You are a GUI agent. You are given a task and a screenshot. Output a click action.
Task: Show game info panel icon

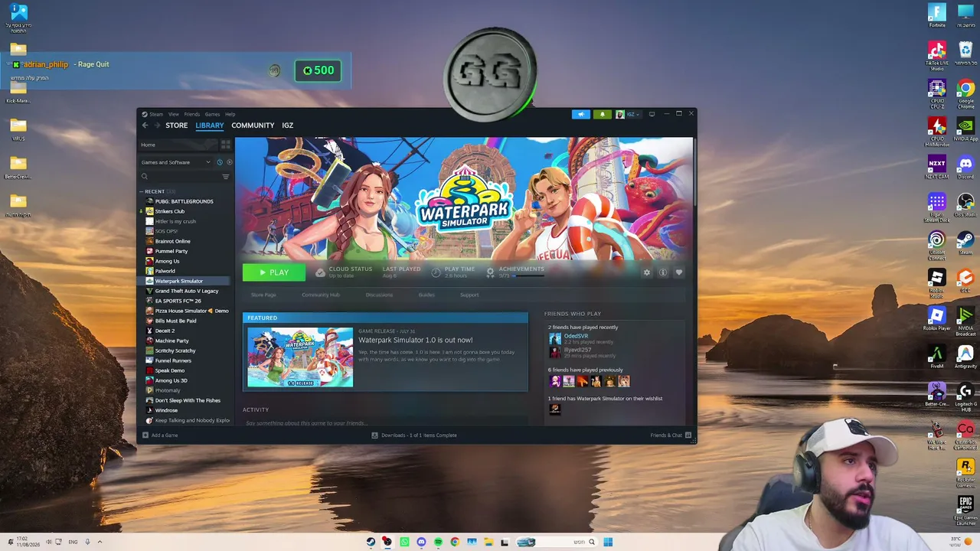click(663, 272)
